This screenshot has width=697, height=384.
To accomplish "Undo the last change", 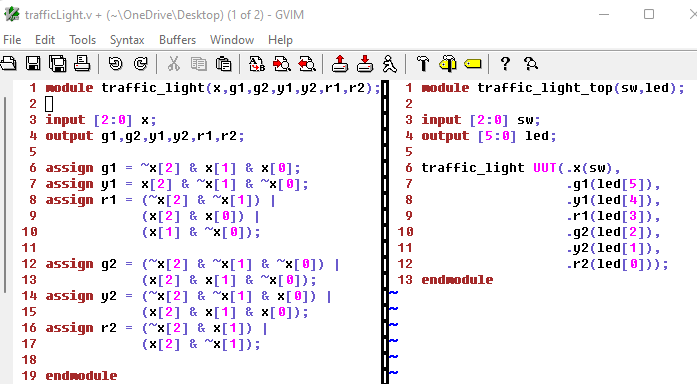I will point(116,64).
